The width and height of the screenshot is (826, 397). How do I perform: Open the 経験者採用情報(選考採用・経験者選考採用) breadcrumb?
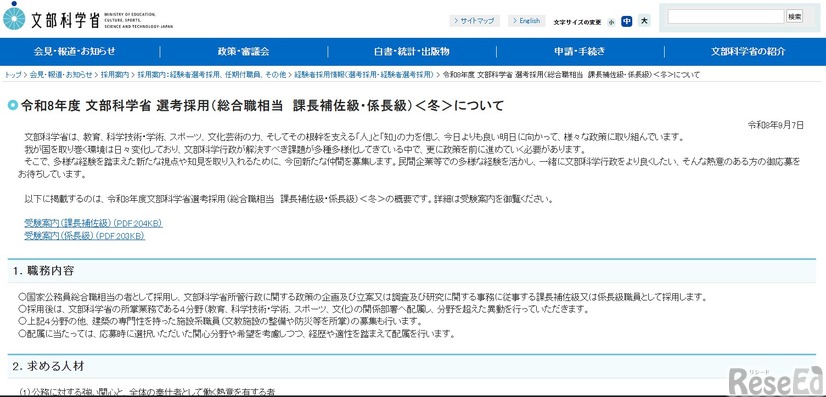click(x=364, y=75)
